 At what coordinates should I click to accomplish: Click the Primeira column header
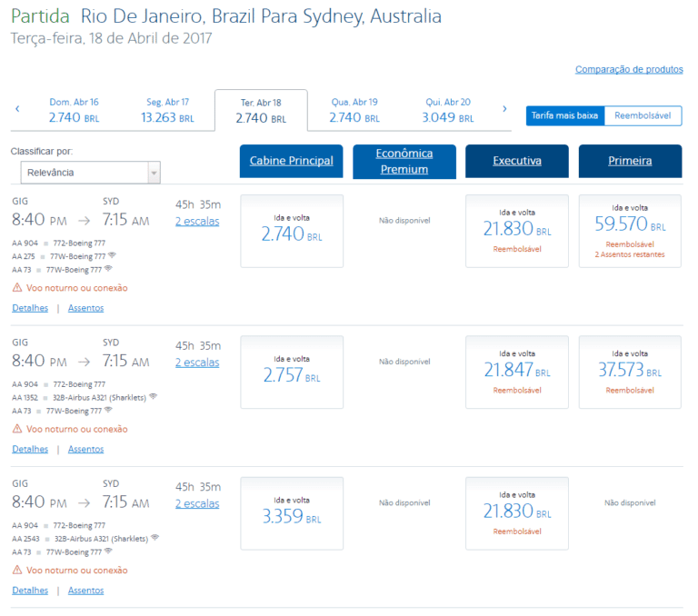tap(630, 161)
